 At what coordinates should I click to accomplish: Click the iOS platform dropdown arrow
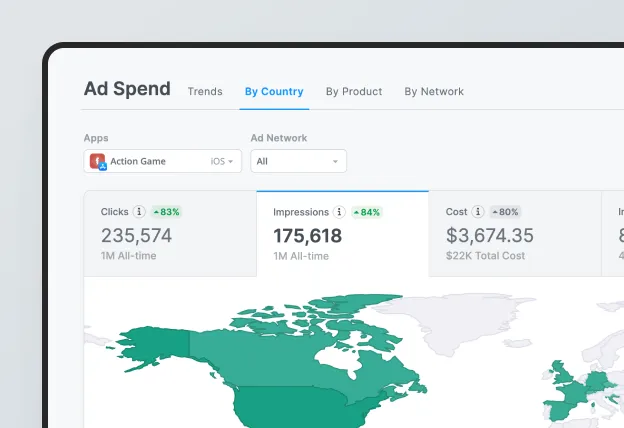point(230,162)
